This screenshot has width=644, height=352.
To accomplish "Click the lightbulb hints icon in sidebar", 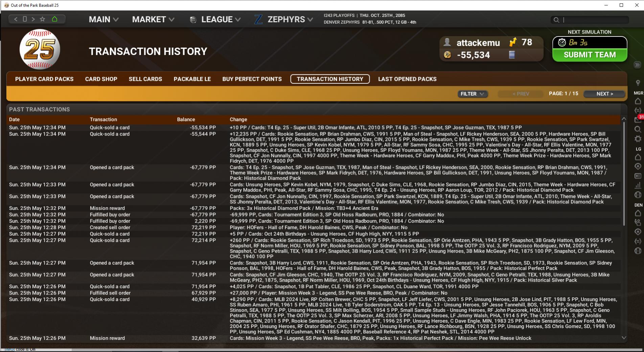I will coord(638,83).
